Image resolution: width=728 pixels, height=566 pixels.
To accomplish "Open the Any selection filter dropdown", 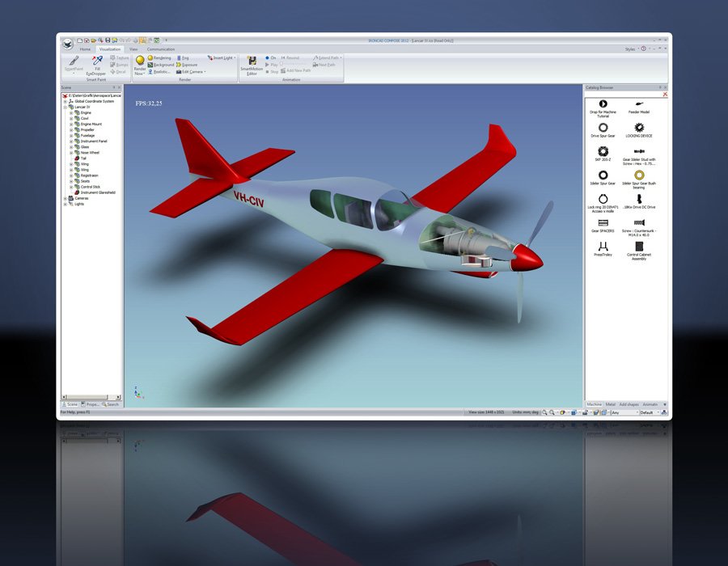I will (624, 412).
